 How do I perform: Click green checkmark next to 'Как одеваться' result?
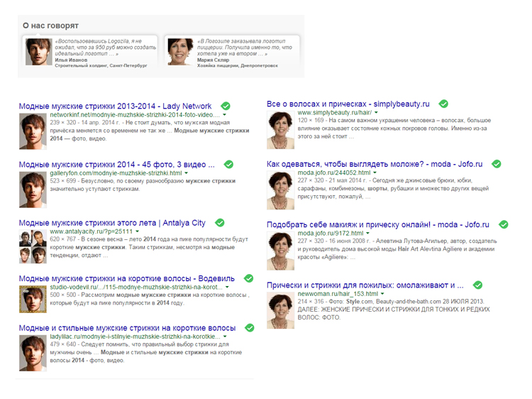click(x=497, y=164)
